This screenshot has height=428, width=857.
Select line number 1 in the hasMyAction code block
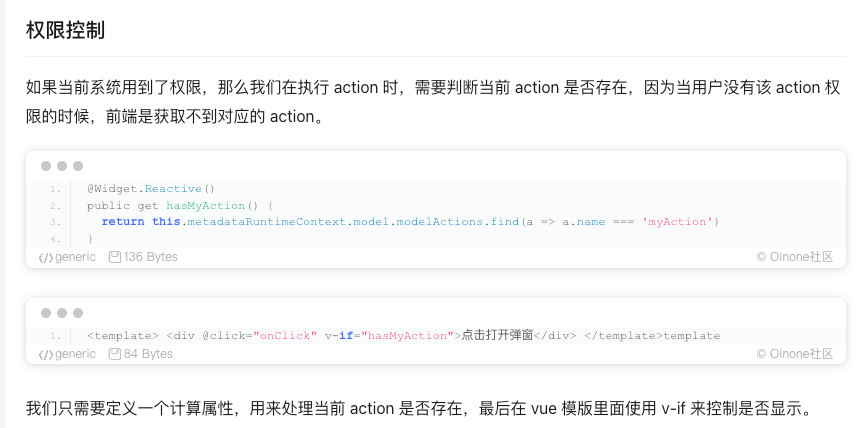[56, 189]
